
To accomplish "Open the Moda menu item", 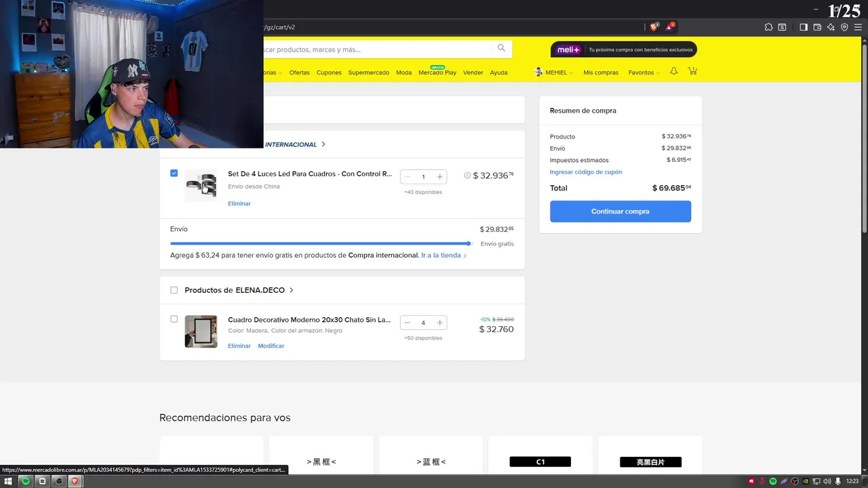I will 403,73.
